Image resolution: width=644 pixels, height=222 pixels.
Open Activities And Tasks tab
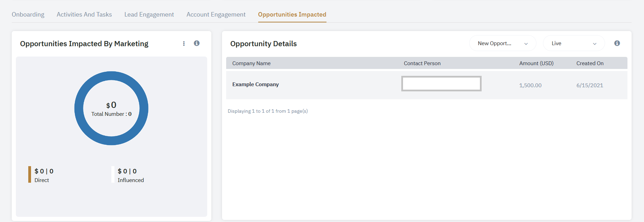(x=84, y=14)
